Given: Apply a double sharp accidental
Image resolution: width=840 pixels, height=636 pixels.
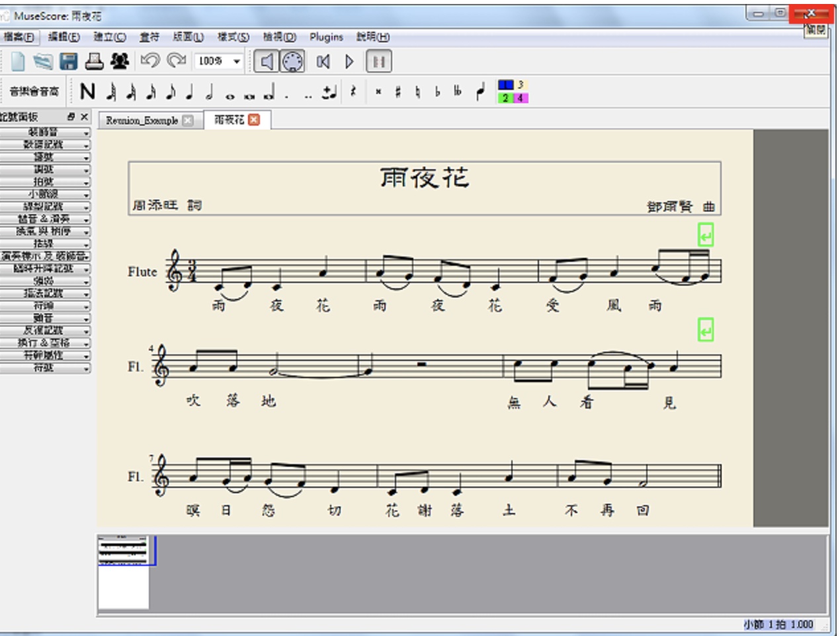Looking at the screenshot, I should pyautogui.click(x=378, y=92).
